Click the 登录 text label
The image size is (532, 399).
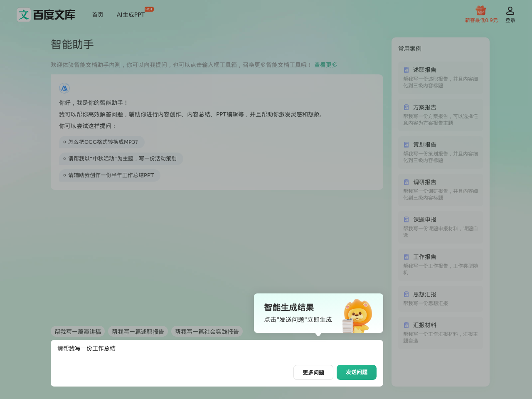coord(510,20)
